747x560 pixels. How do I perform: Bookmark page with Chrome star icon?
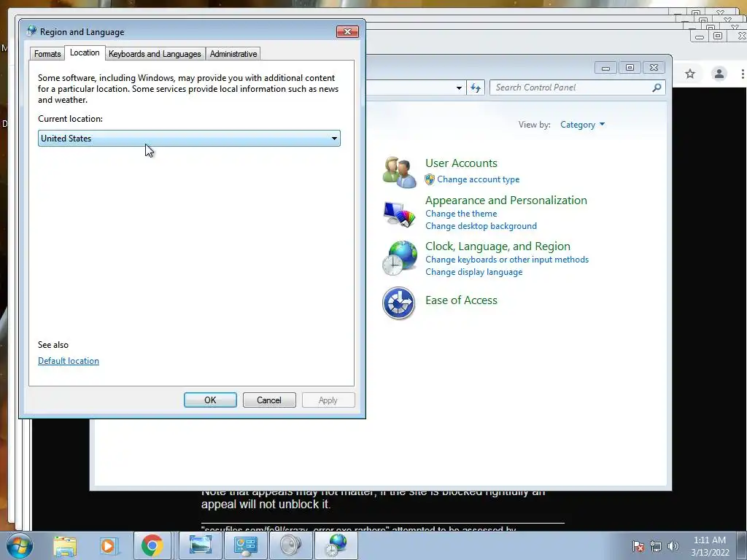(690, 74)
